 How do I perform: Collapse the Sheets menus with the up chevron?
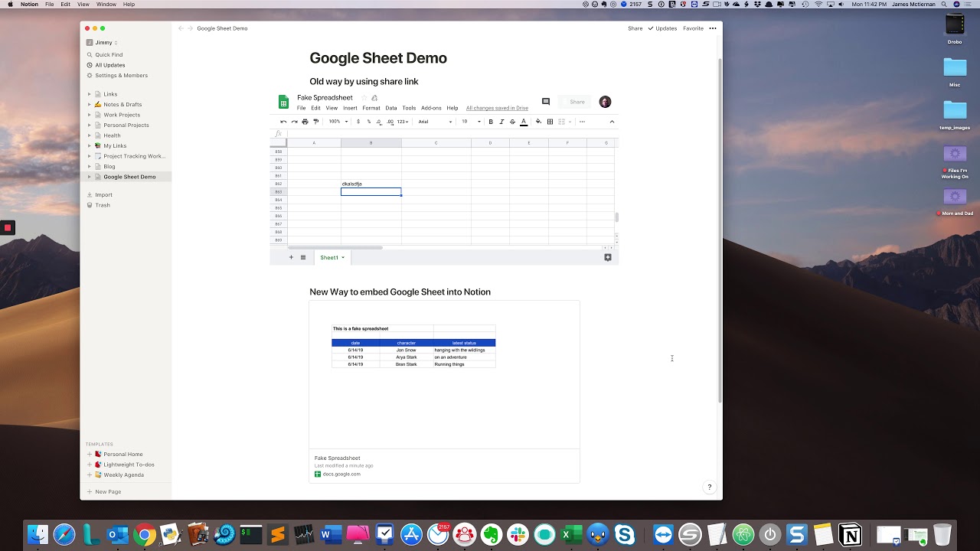(x=612, y=122)
